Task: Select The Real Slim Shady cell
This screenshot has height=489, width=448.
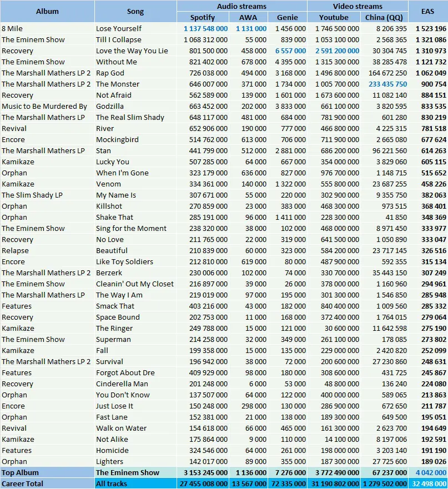Action: (135, 117)
